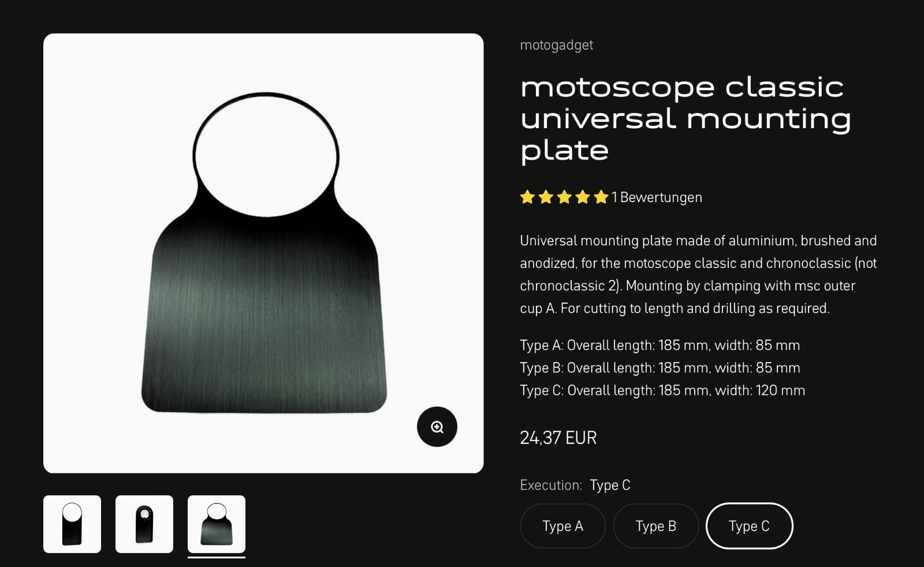
Task: Click the Execution: Type C label
Action: [575, 485]
